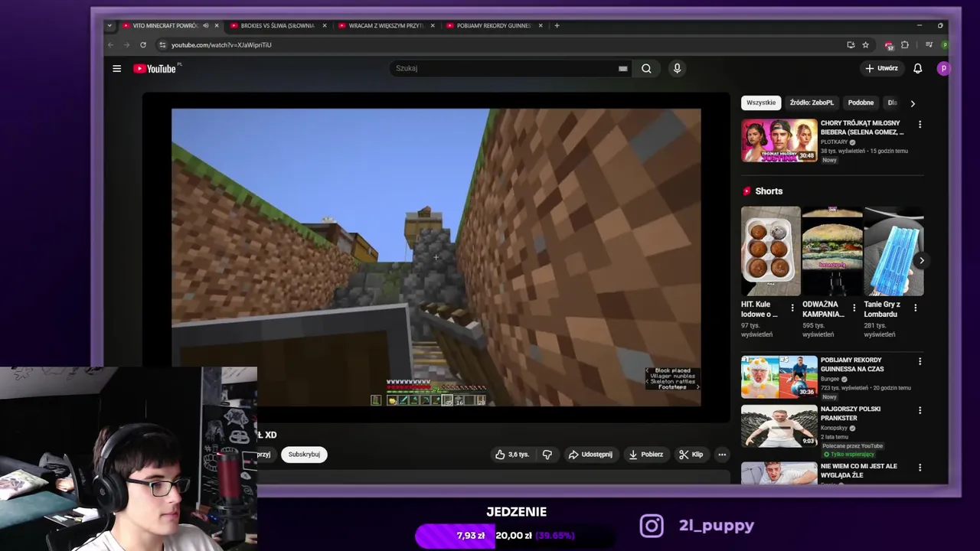Open options for Tanie Gry z Lombardu short

(x=915, y=308)
